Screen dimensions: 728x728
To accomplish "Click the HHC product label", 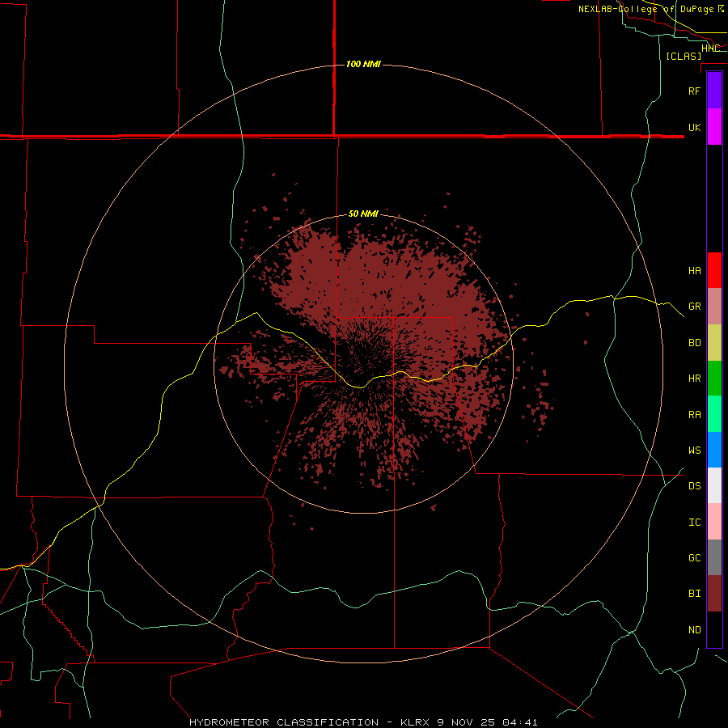I will [x=710, y=49].
